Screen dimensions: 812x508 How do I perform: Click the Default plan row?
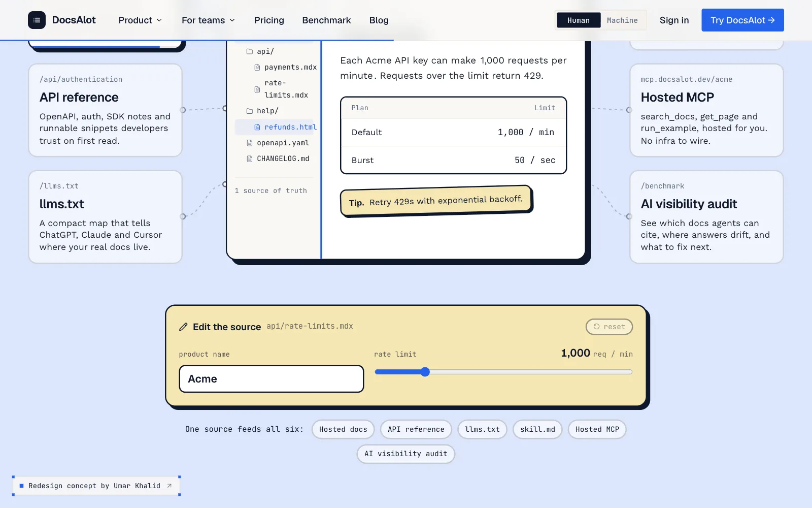(x=453, y=132)
